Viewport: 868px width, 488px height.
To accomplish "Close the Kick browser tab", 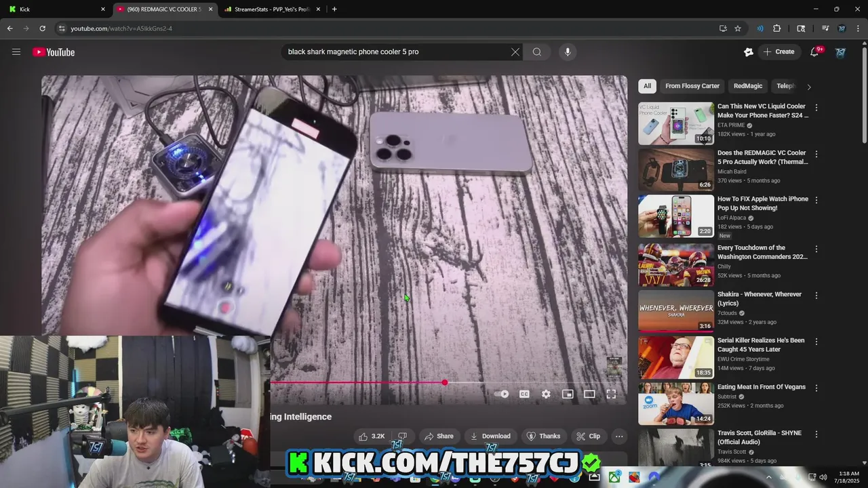I will click(103, 9).
